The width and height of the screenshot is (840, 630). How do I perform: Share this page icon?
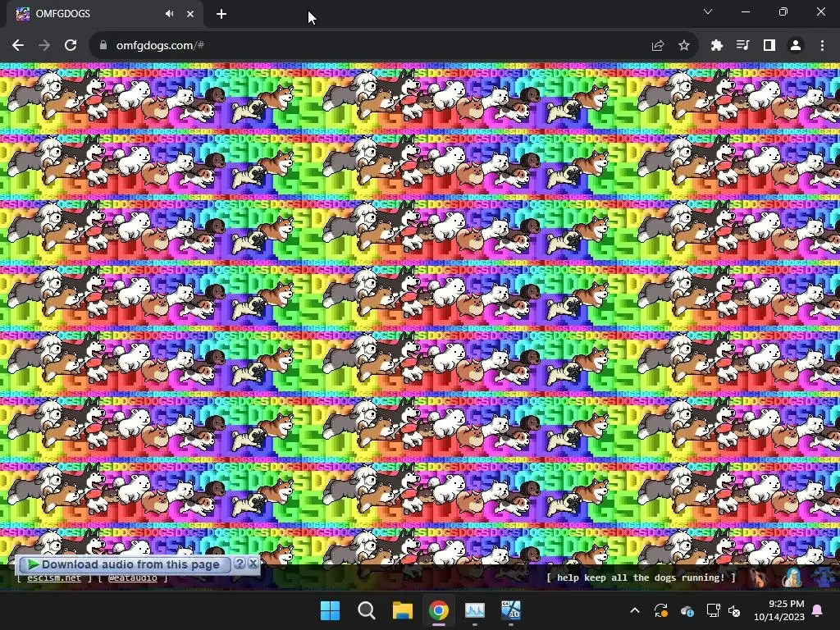point(657,46)
